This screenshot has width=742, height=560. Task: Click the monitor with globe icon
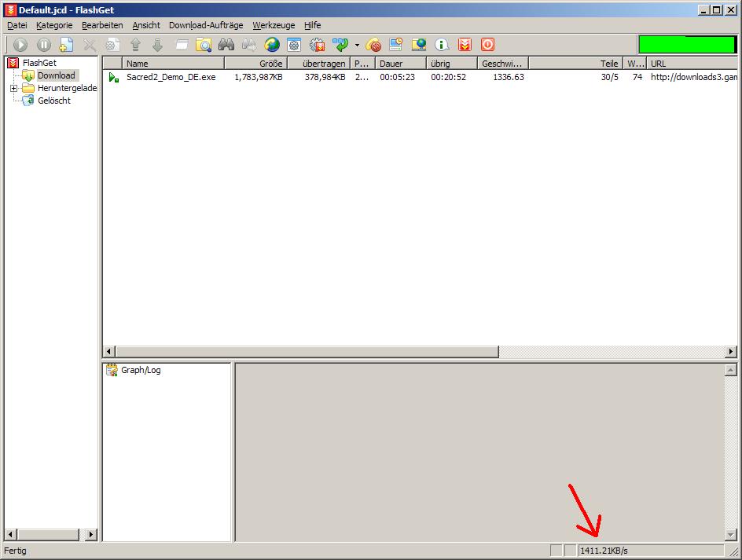tap(419, 45)
